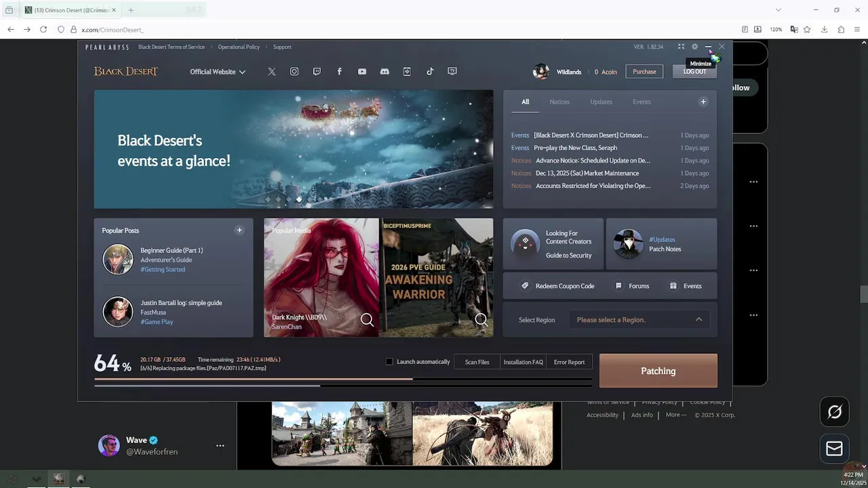Open the Facebook icon in launcher

[x=339, y=72]
